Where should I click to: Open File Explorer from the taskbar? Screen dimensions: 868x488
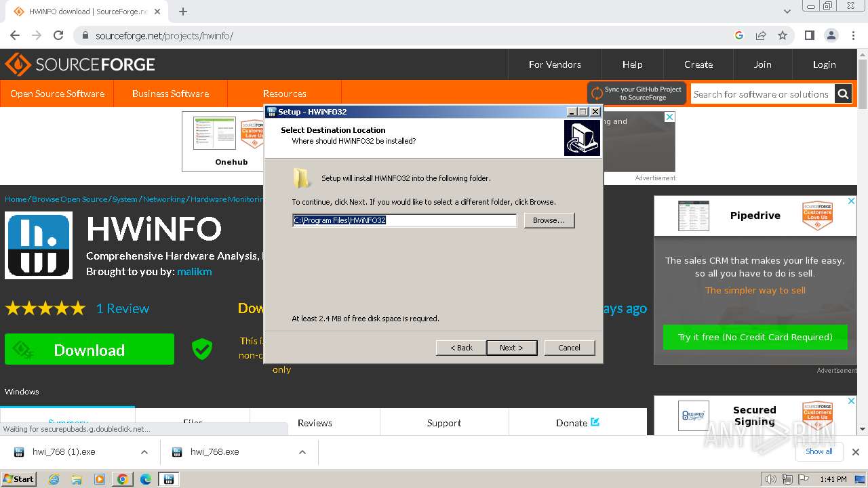pos(77,479)
